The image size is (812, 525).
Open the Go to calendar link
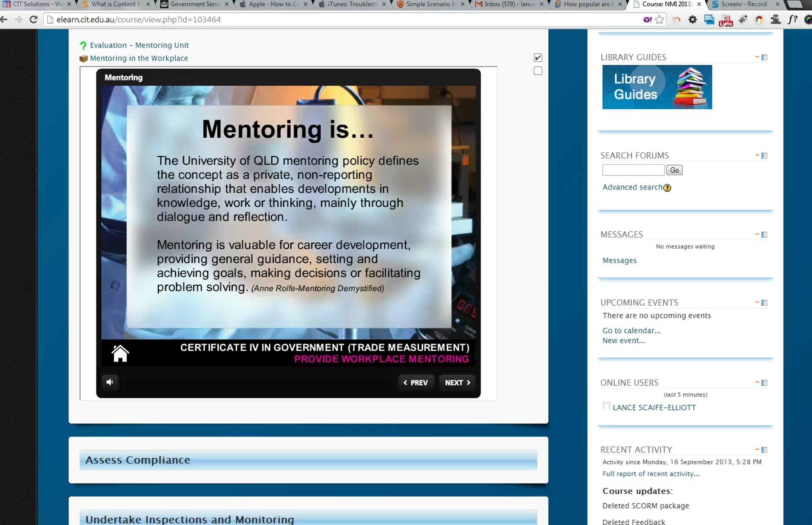631,331
